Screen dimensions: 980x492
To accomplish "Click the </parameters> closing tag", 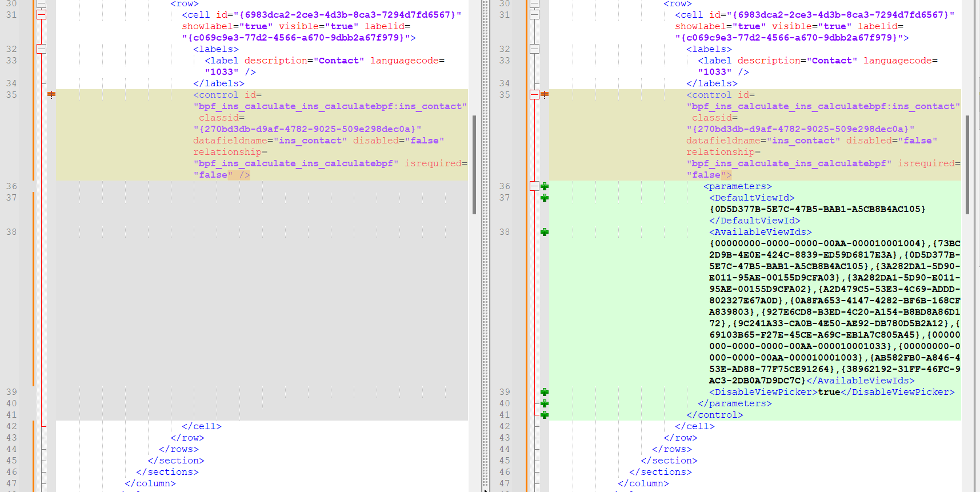I will point(735,403).
